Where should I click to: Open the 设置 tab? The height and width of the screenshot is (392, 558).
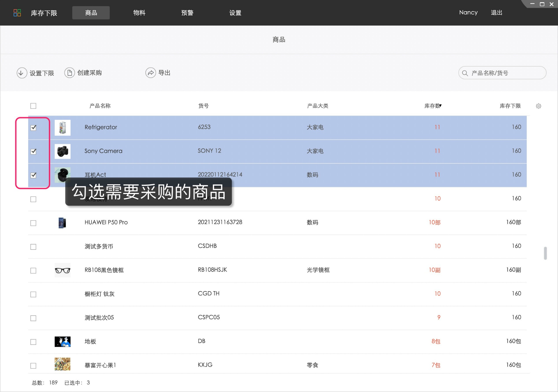pos(235,13)
